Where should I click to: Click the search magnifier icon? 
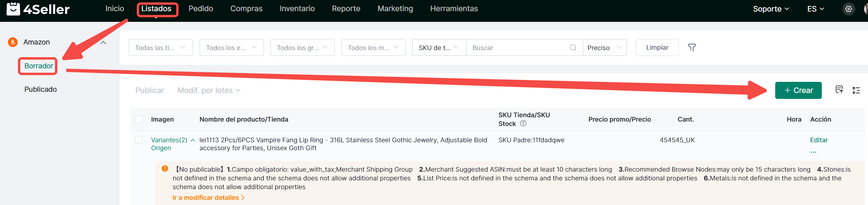pos(573,48)
